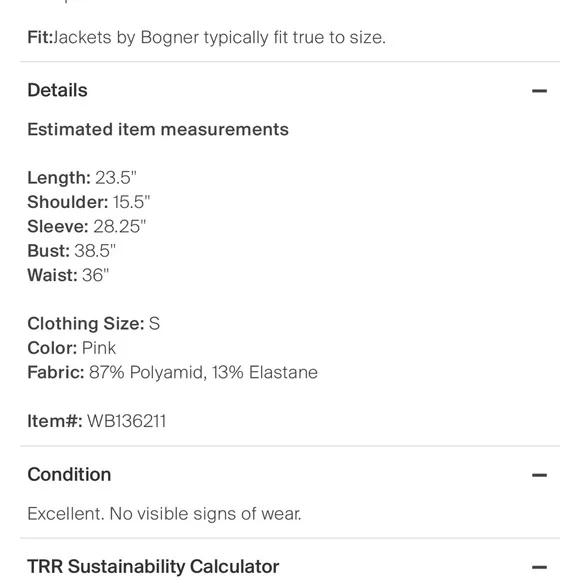
Task: Click the 13% Elastane text
Action: click(x=265, y=372)
